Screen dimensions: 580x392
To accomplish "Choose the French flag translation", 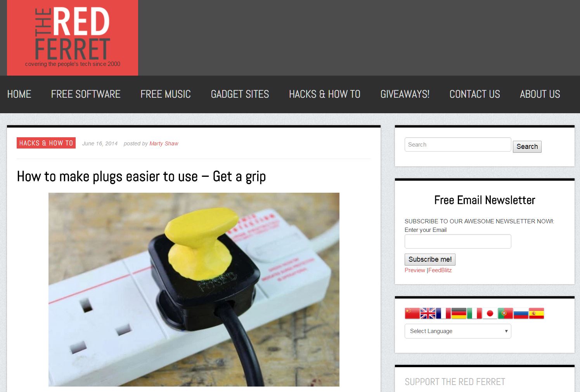I will 443,313.
